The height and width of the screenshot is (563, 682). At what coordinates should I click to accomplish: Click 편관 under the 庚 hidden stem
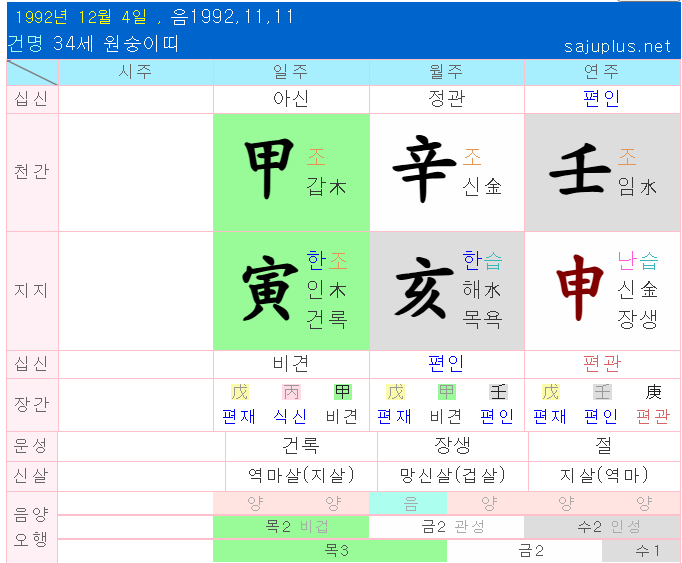tap(653, 417)
